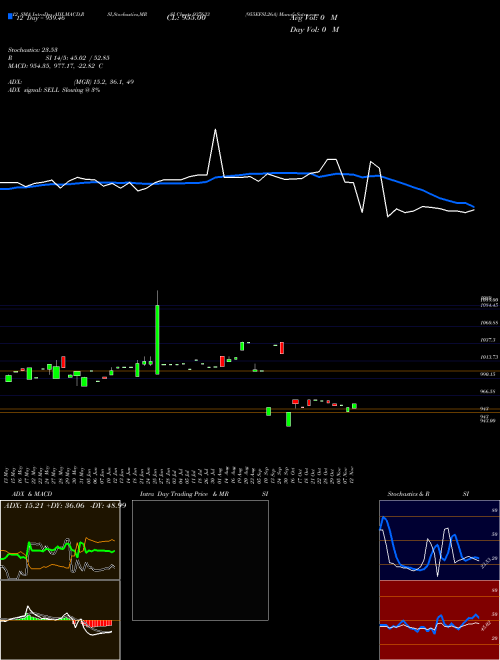The width and height of the screenshot is (500, 660).
Task: Click the 1013.73 price axis label
Action: click(489, 357)
